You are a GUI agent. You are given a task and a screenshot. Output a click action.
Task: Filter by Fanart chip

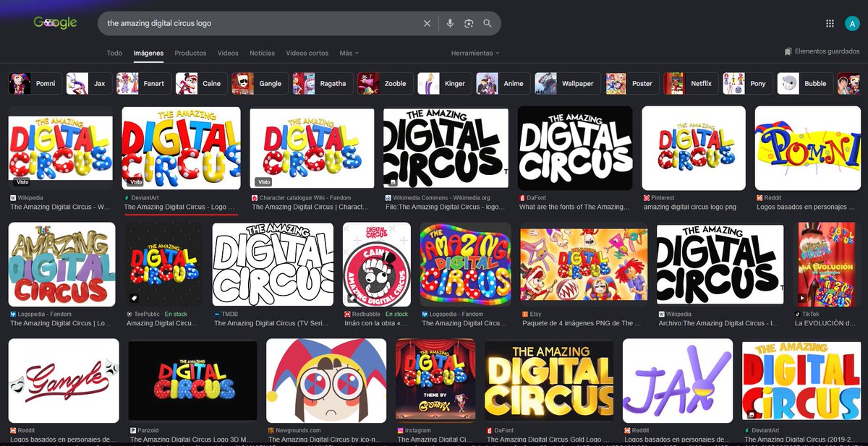click(143, 83)
